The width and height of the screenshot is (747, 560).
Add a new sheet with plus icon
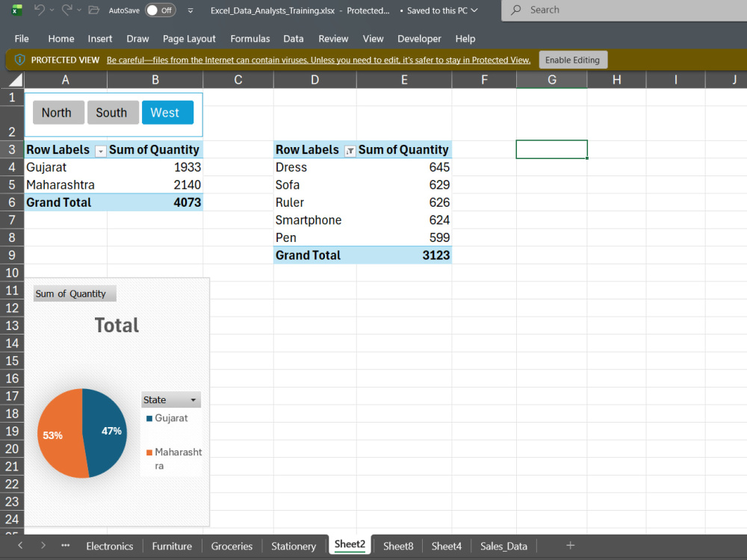(570, 545)
